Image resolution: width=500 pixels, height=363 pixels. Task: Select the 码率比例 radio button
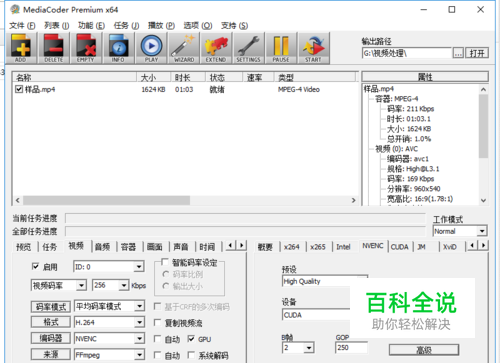pos(166,274)
